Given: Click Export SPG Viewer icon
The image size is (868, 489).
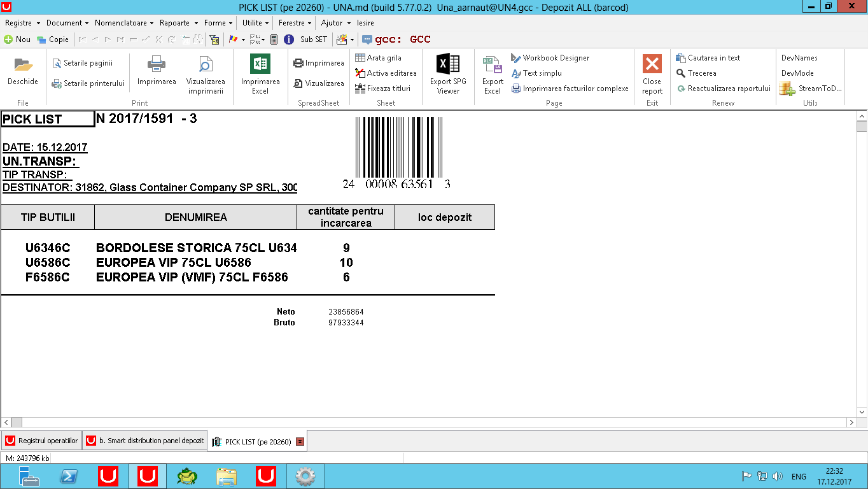Looking at the screenshot, I should [448, 64].
